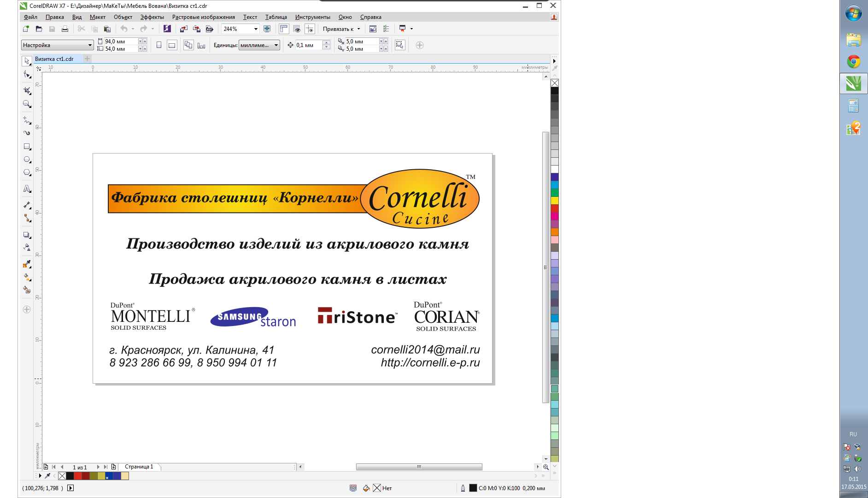
Task: Open the Текст menu
Action: point(250,17)
